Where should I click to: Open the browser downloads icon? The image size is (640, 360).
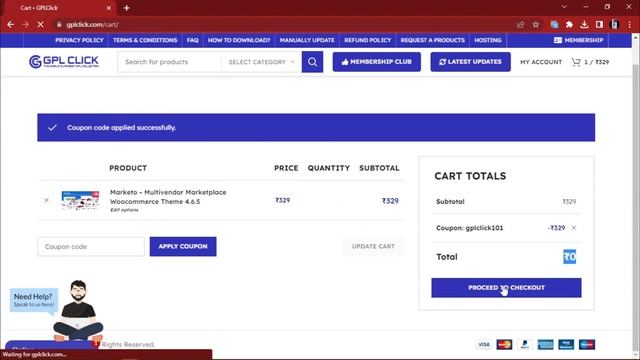coord(584,24)
